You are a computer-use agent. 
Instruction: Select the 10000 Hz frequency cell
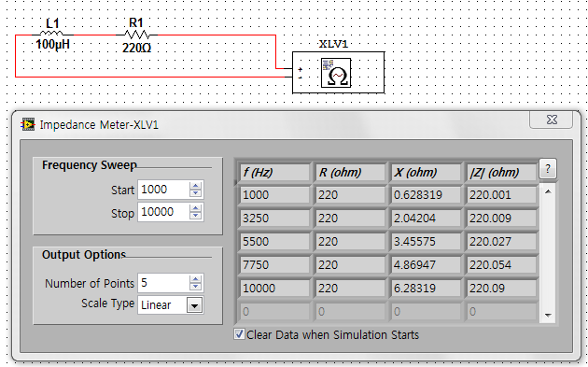[x=275, y=289]
